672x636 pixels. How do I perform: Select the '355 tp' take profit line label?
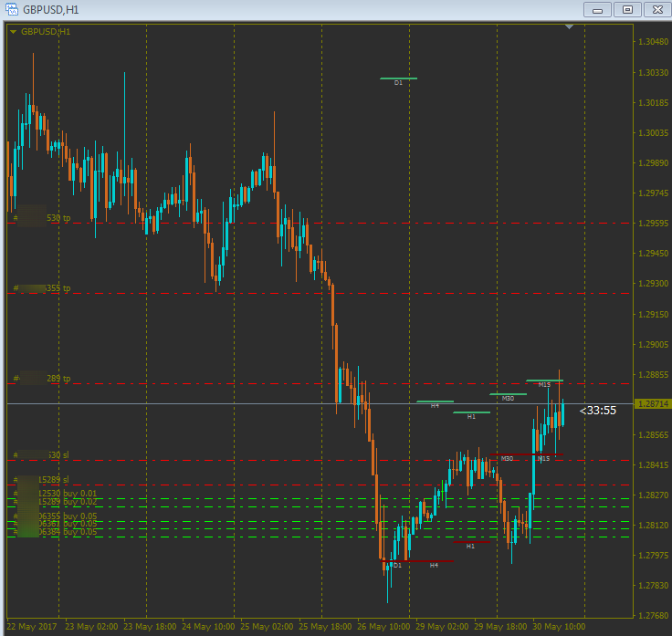[x=58, y=288]
